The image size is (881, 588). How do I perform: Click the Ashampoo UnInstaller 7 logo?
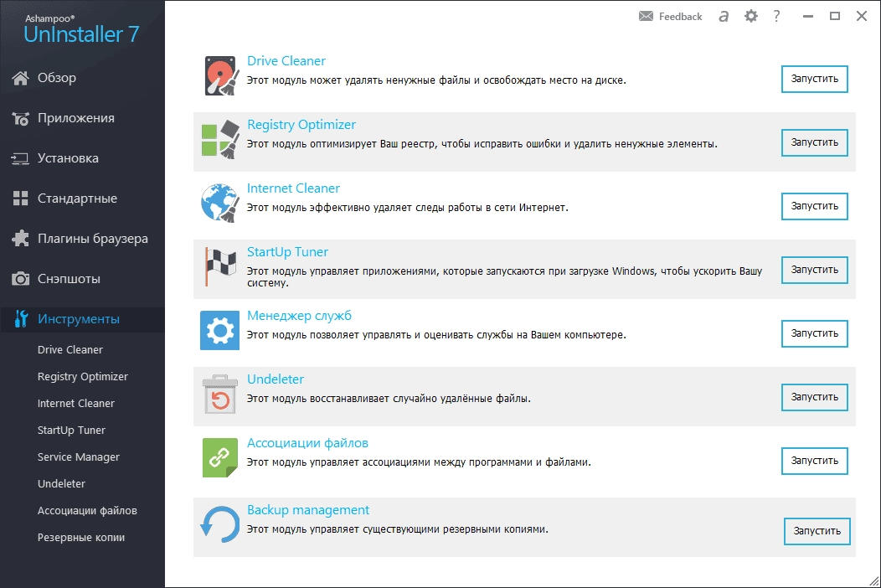[81, 29]
